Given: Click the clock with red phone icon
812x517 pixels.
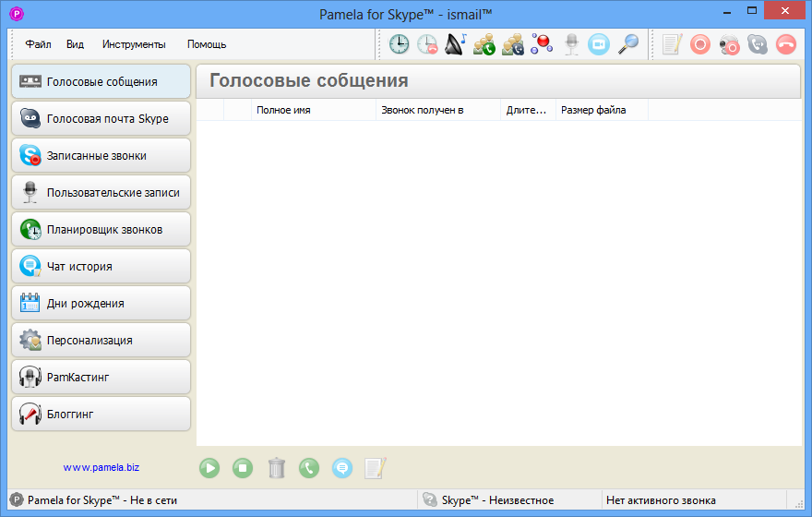Looking at the screenshot, I should 427,44.
